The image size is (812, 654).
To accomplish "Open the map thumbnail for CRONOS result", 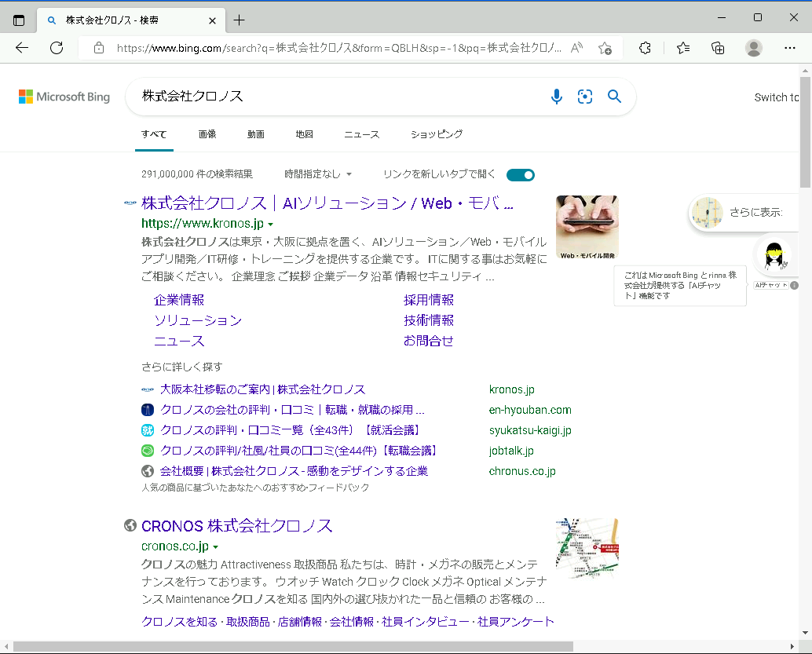I will tap(587, 548).
